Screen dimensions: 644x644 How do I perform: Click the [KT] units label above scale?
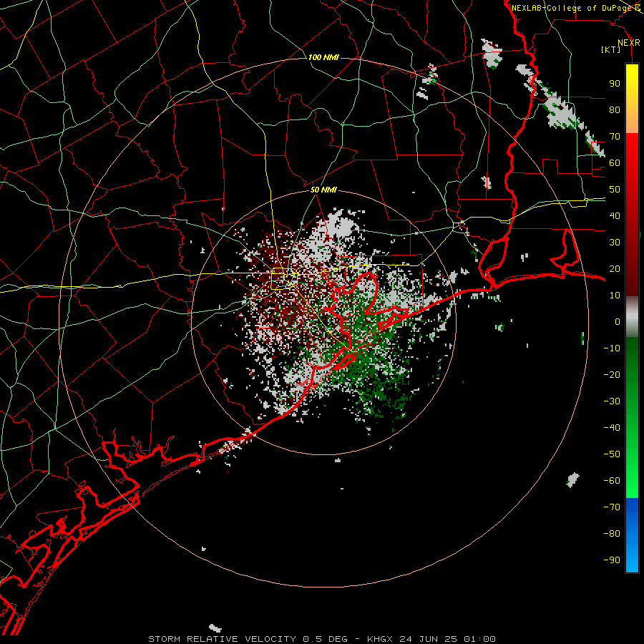point(611,49)
